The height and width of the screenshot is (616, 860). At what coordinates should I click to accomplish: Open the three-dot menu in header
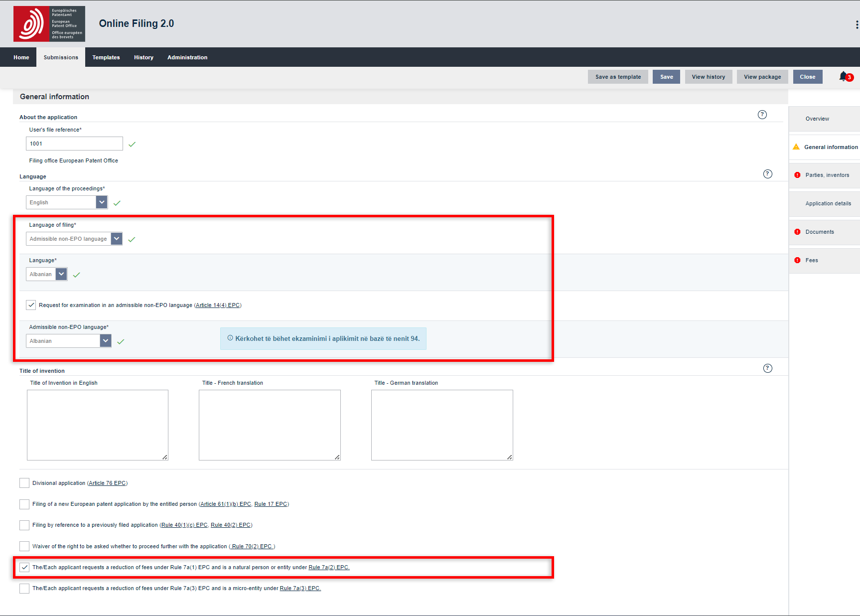(857, 24)
